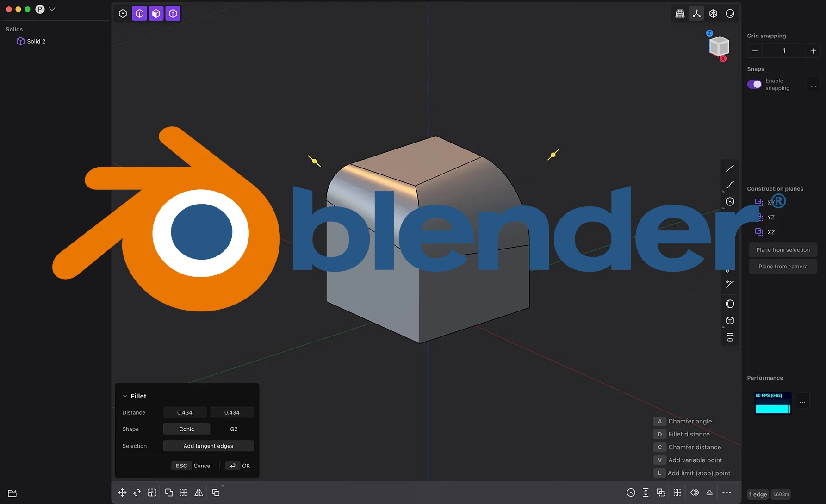Viewport: 826px width, 504px height.
Task: Click the 1 edge selection badge
Action: (758, 494)
